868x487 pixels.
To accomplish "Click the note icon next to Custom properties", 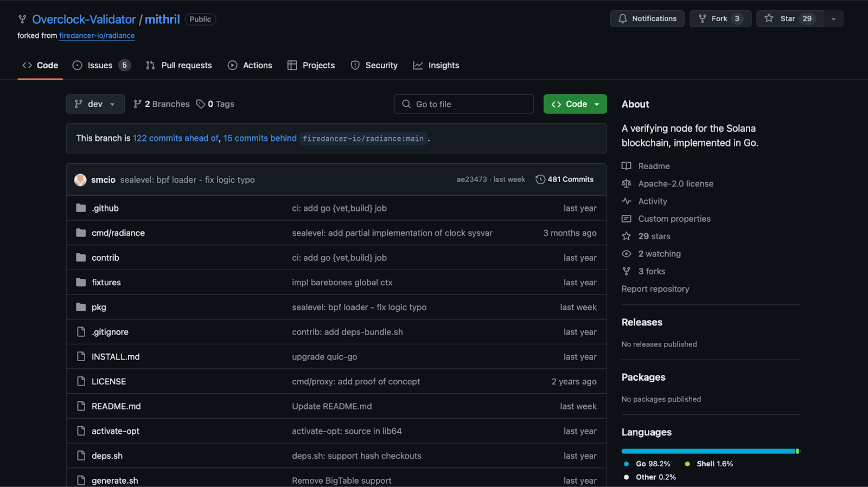I will click(627, 219).
